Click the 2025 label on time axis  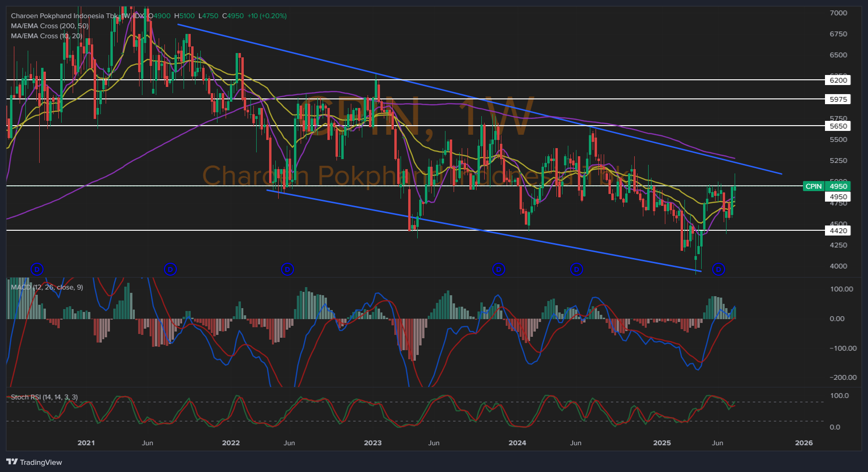662,443
